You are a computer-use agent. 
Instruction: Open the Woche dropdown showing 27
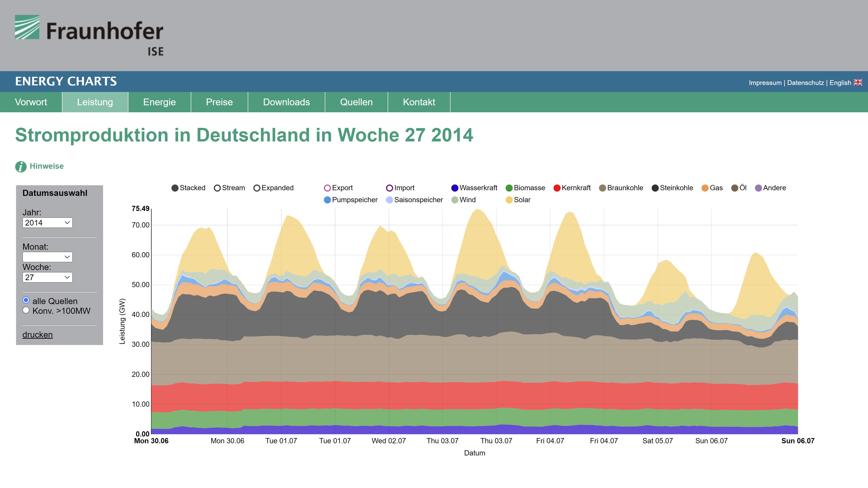(x=47, y=277)
